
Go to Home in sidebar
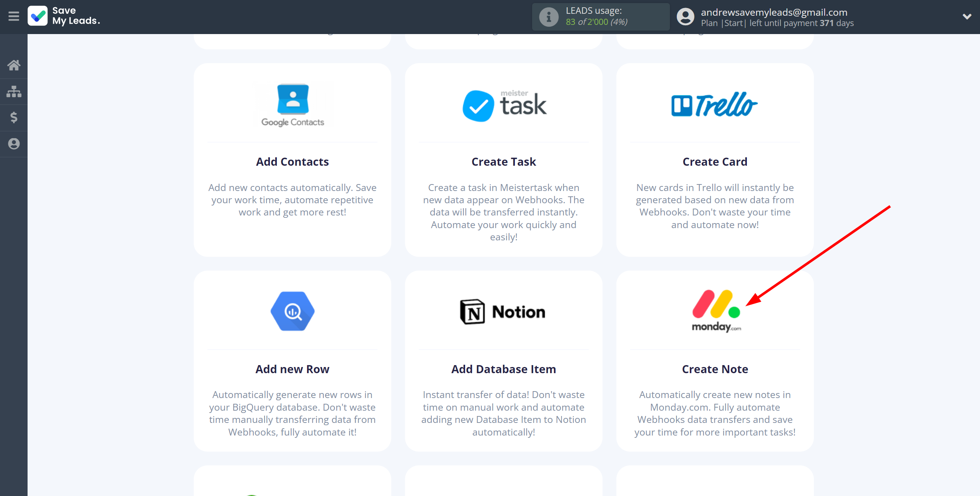point(14,65)
